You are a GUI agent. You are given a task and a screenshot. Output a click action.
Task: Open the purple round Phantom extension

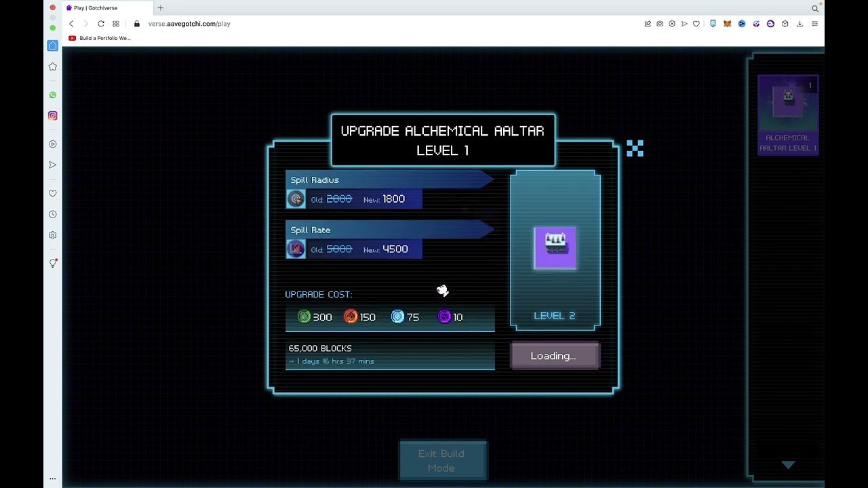coord(770,24)
